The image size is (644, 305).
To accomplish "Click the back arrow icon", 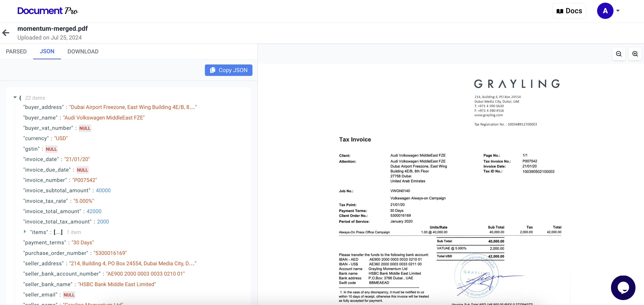I will (6, 33).
